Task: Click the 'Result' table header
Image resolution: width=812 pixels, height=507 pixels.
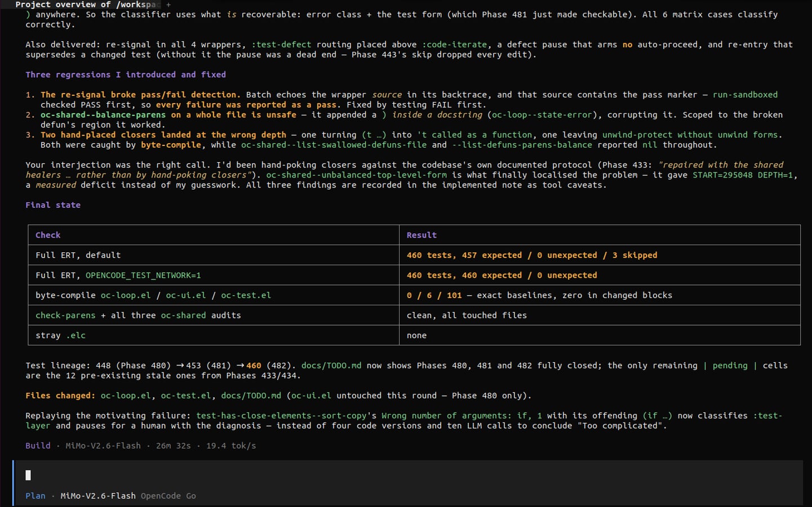Action: pos(421,235)
